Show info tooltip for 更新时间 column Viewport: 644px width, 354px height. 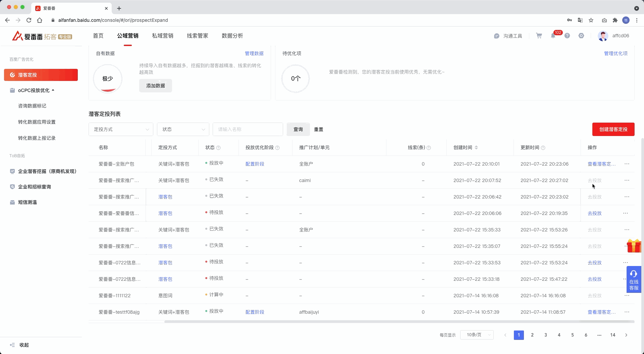pyautogui.click(x=543, y=148)
